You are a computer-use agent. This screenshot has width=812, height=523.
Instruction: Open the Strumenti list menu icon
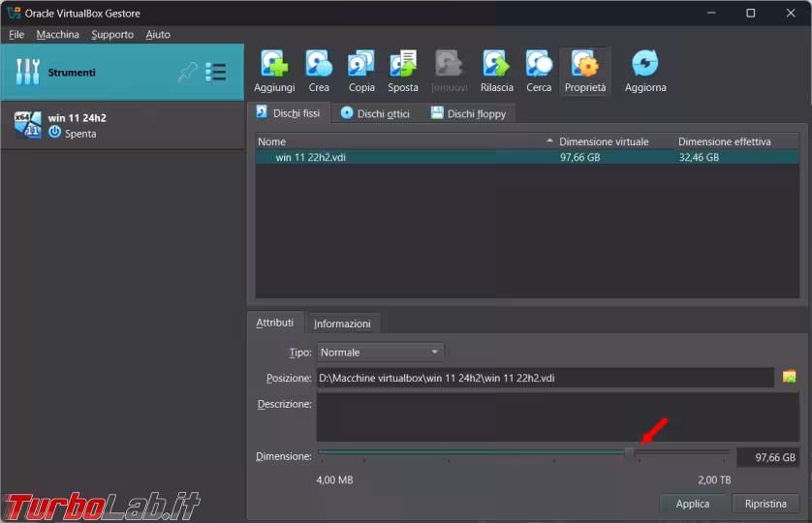click(215, 73)
